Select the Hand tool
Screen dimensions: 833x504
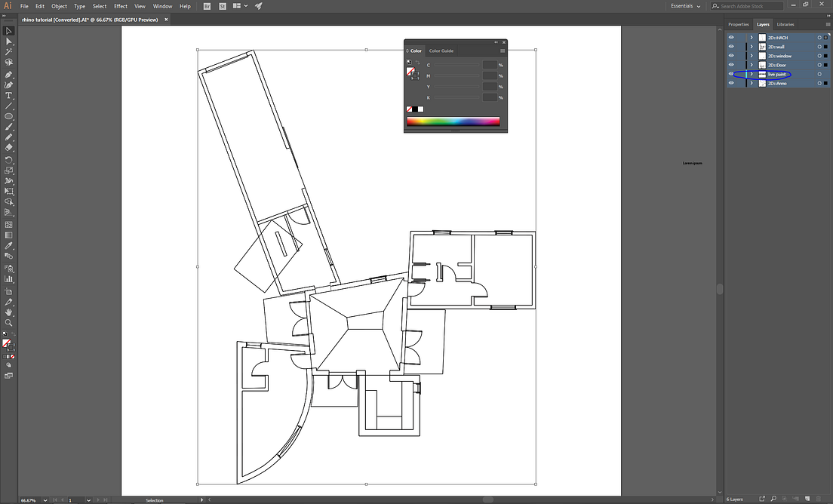click(x=8, y=312)
